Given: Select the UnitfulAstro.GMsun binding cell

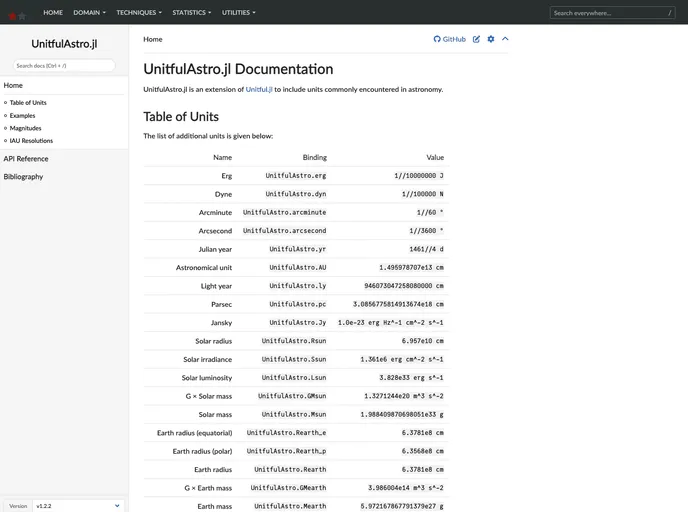Looking at the screenshot, I should pyautogui.click(x=292, y=396).
